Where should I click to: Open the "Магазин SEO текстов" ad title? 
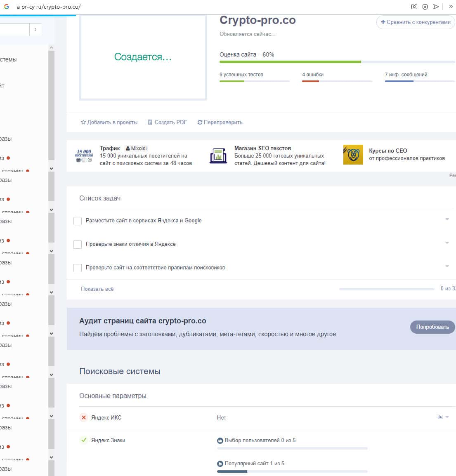point(262,148)
